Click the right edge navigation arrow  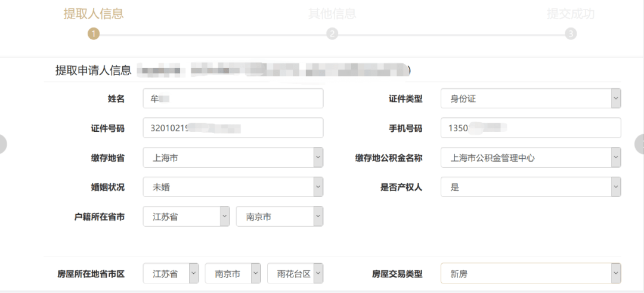[x=639, y=144]
